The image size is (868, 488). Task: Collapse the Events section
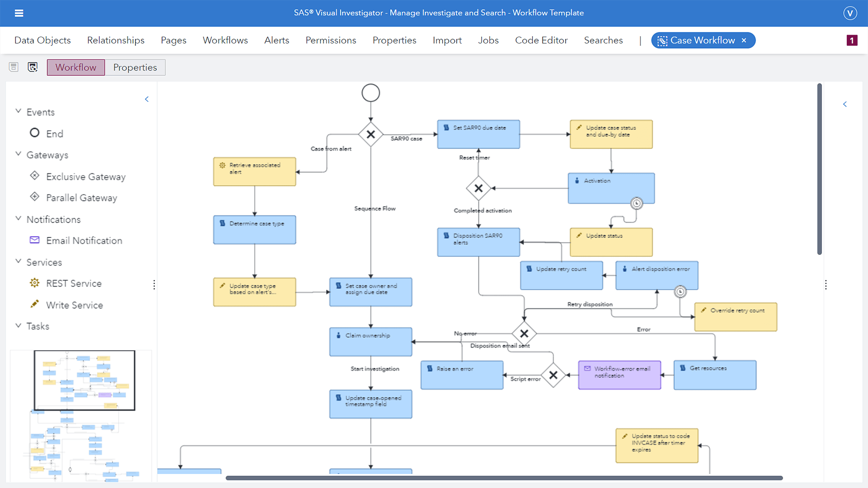pos(18,112)
